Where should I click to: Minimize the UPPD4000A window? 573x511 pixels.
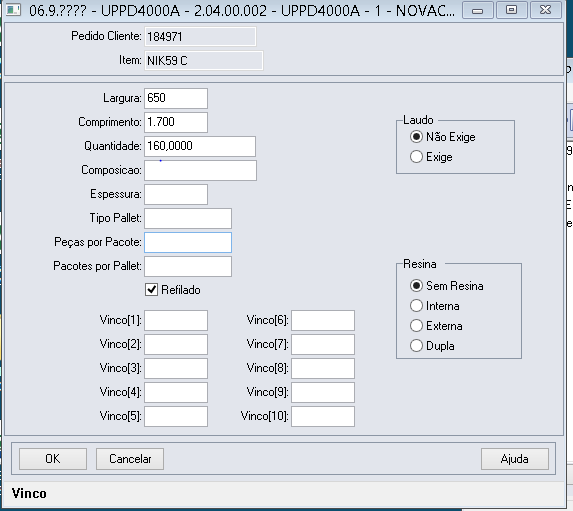tap(477, 10)
